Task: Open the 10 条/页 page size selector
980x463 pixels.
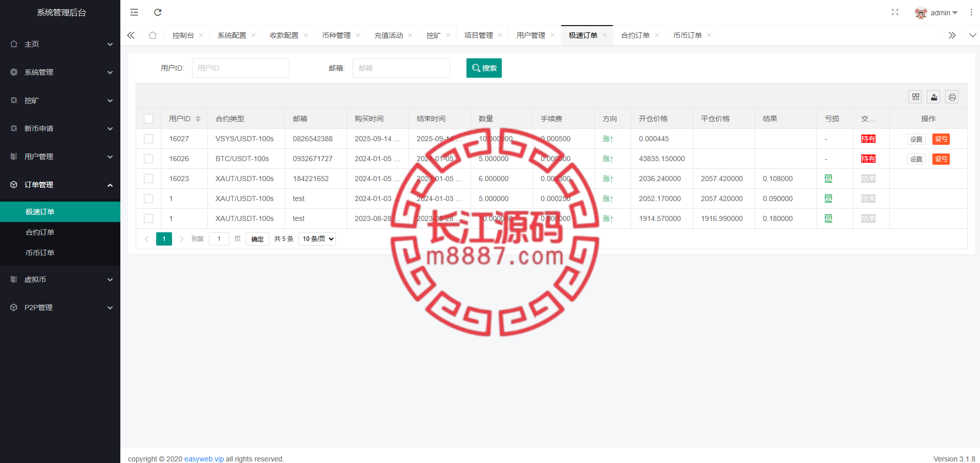Action: click(317, 239)
